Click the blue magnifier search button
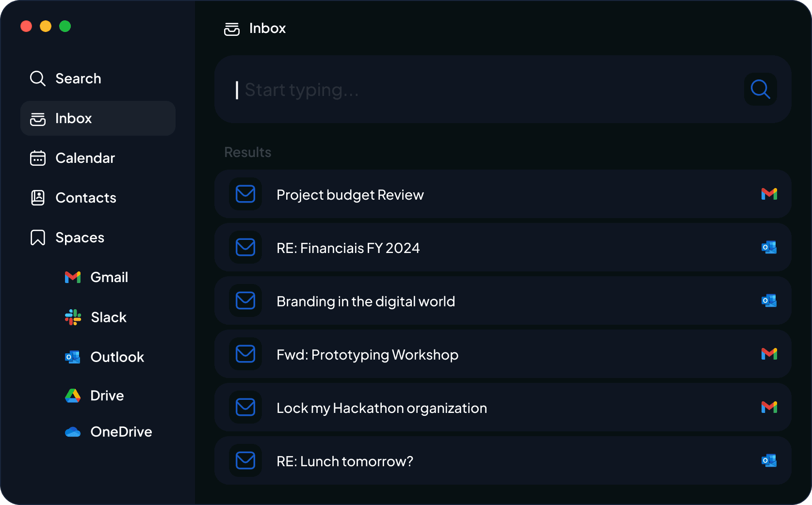Screen dimensions: 812x505 [760, 89]
